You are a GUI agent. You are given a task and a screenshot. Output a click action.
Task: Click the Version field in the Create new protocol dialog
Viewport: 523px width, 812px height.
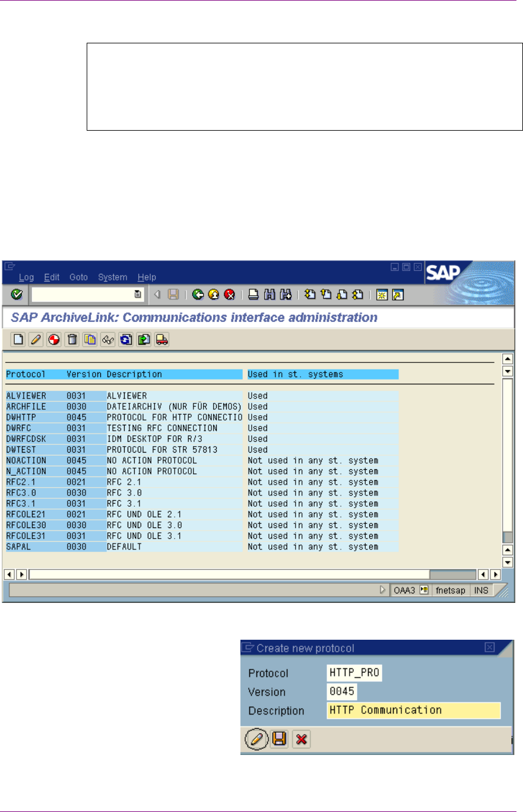pos(342,692)
